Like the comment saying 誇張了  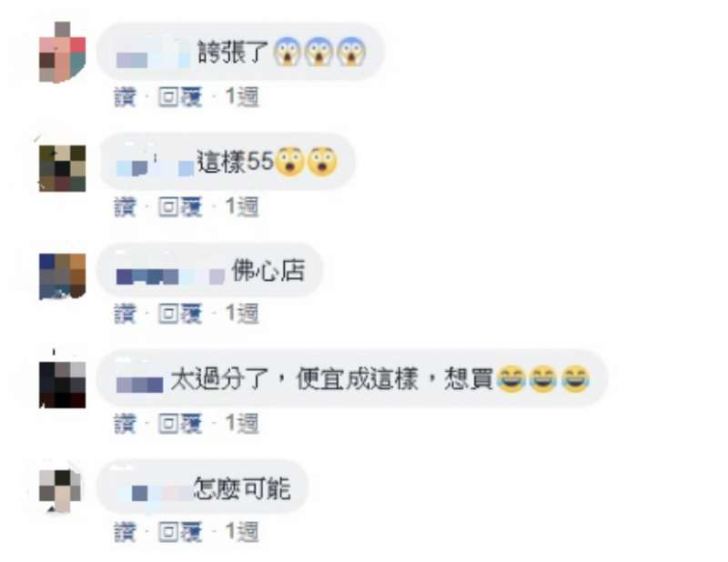(125, 97)
